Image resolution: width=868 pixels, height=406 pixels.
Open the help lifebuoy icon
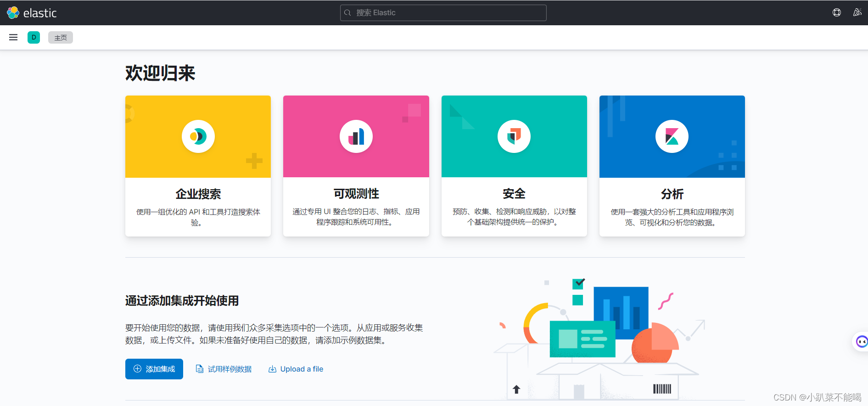[x=837, y=13]
